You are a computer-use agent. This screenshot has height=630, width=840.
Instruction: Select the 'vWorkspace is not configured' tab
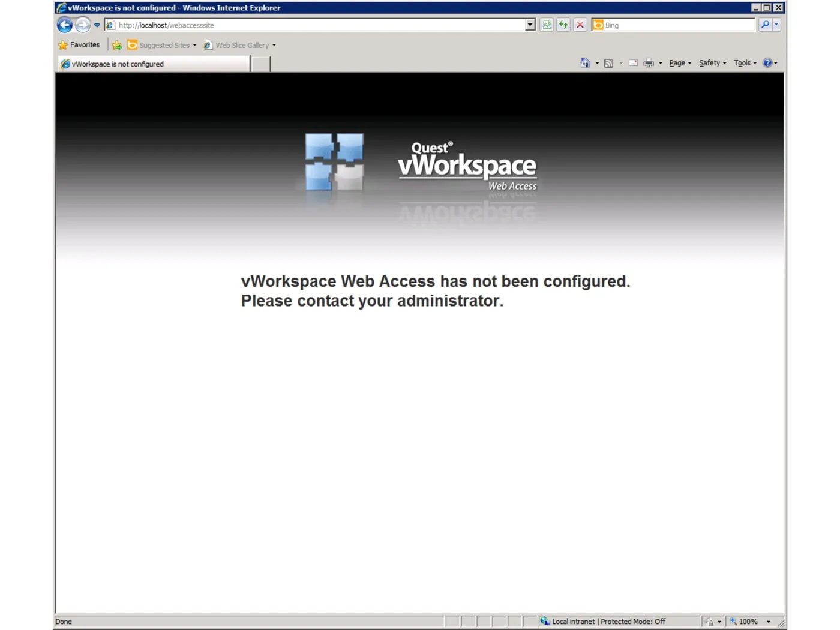pyautogui.click(x=154, y=64)
